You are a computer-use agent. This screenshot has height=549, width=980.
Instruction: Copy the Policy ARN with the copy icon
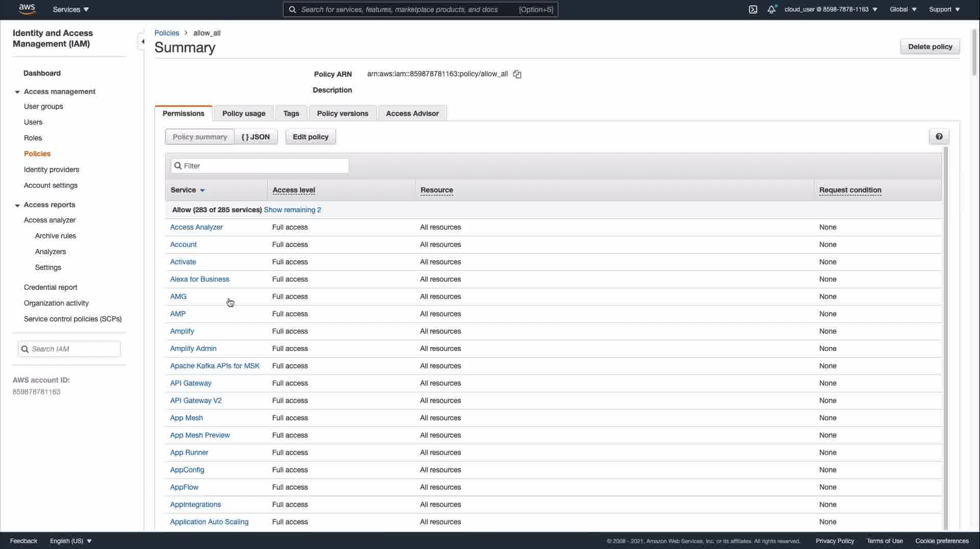point(517,74)
